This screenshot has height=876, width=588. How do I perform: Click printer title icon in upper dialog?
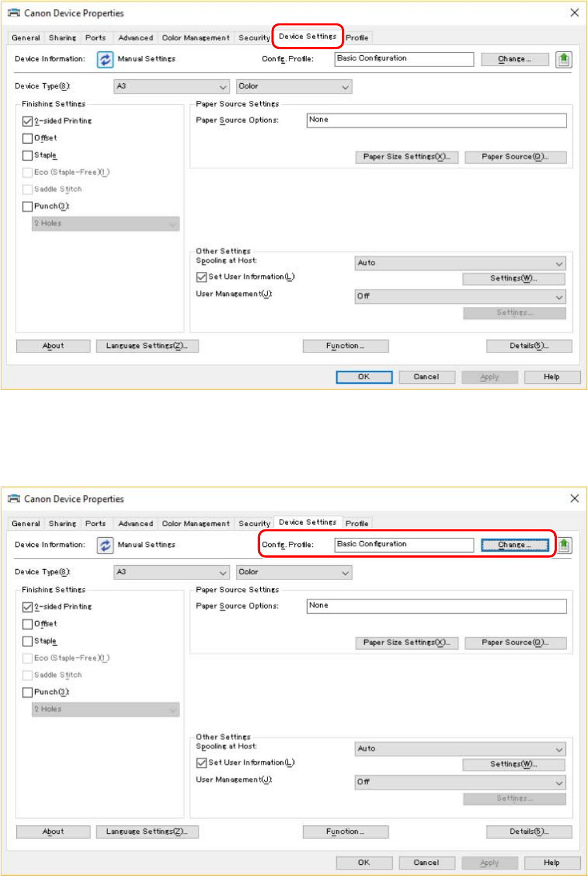click(14, 13)
